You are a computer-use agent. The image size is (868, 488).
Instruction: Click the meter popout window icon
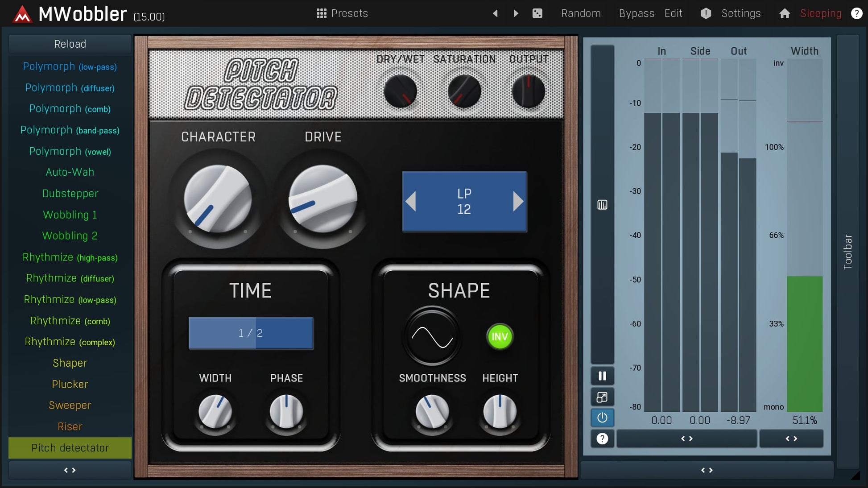click(602, 397)
